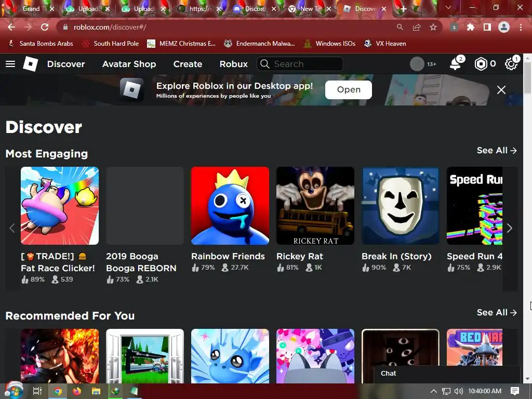
Task: Open the browser extensions puzzle icon
Action: pyautogui.click(x=471, y=27)
